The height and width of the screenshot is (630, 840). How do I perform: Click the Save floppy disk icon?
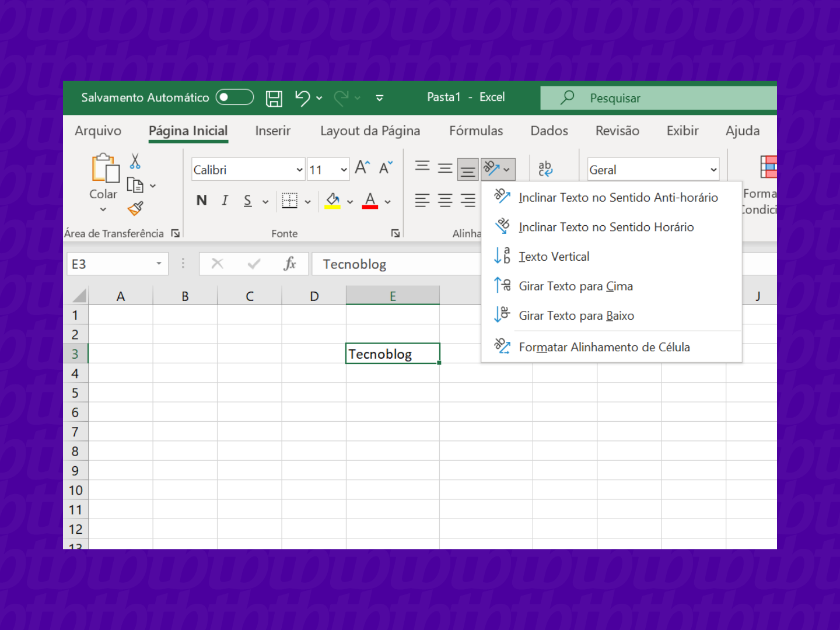(274, 98)
